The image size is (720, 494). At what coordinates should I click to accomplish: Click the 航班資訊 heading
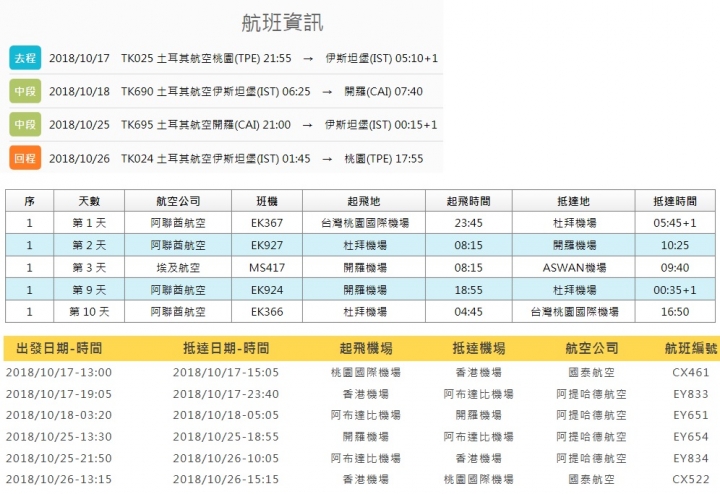(282, 22)
